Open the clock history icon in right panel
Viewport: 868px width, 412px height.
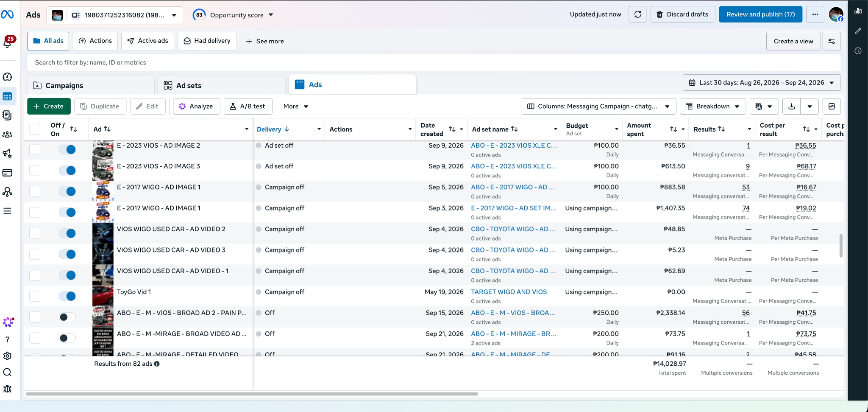[858, 51]
